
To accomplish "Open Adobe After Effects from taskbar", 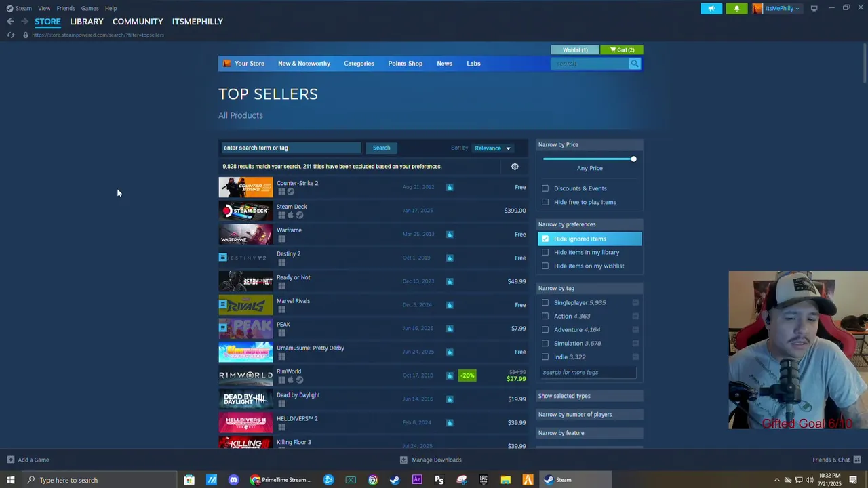I will [417, 480].
